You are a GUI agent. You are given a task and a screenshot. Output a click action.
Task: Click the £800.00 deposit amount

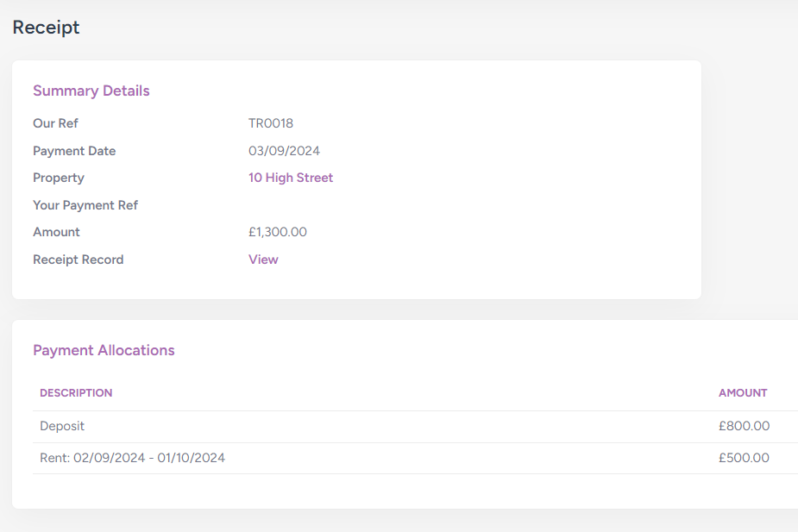pyautogui.click(x=744, y=426)
